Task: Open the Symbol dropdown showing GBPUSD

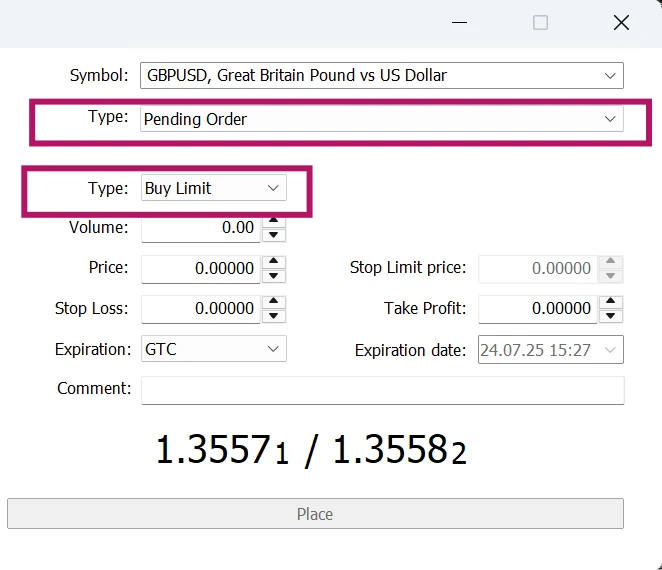Action: [382, 76]
